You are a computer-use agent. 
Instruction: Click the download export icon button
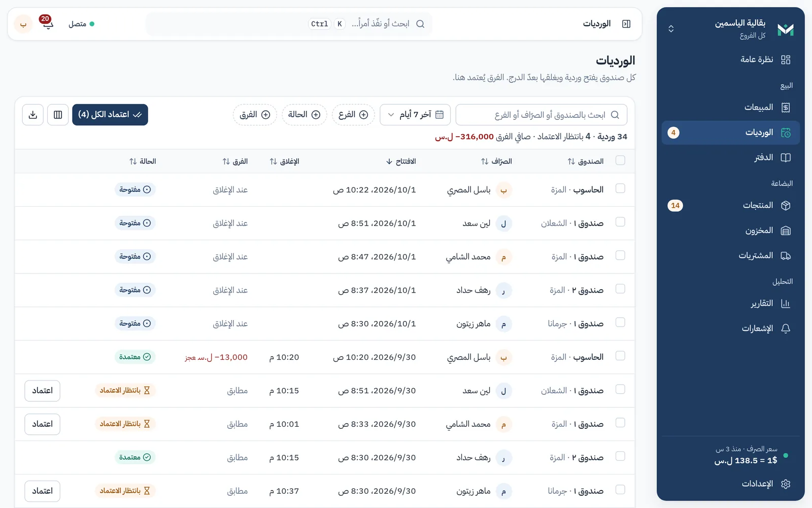[x=33, y=115]
